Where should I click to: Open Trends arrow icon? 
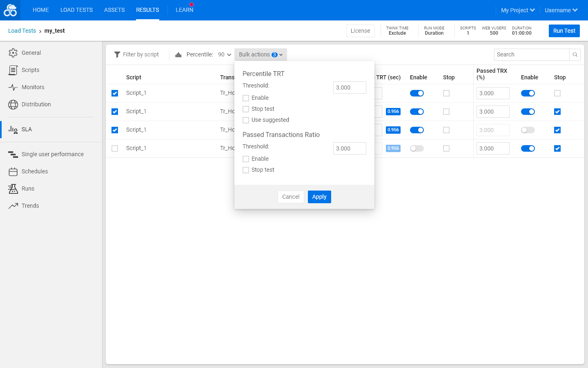click(x=13, y=206)
